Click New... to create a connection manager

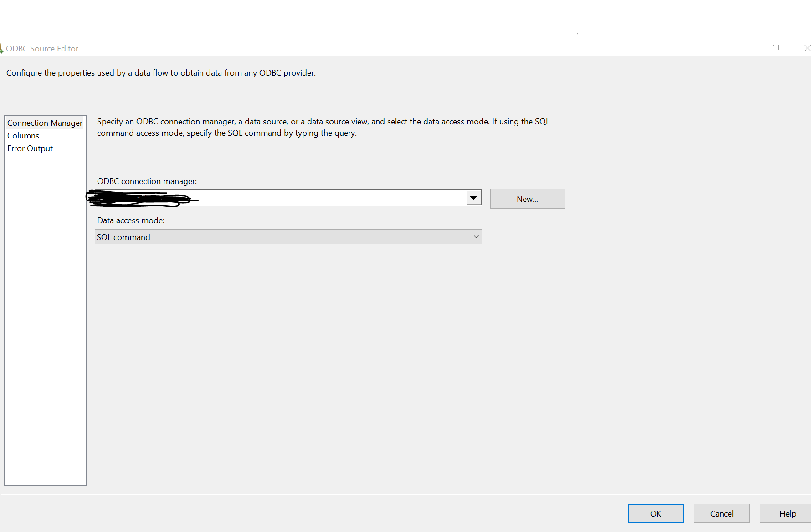(527, 199)
